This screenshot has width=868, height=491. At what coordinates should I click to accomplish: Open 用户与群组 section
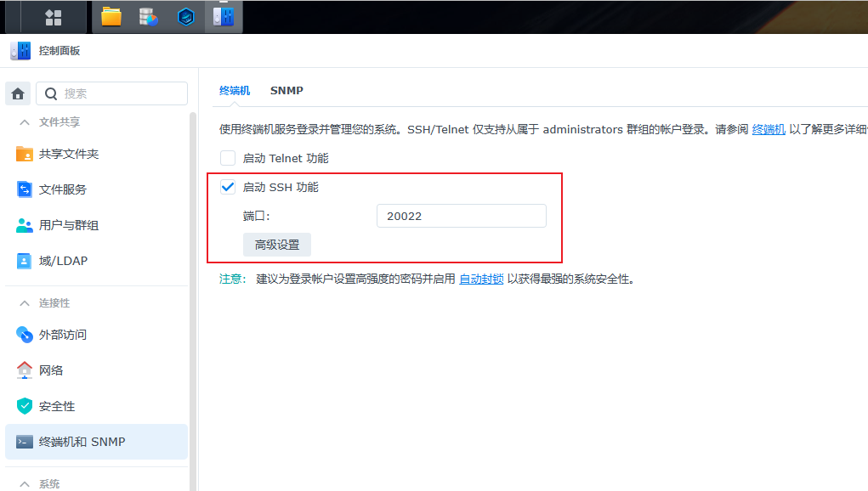click(x=68, y=225)
